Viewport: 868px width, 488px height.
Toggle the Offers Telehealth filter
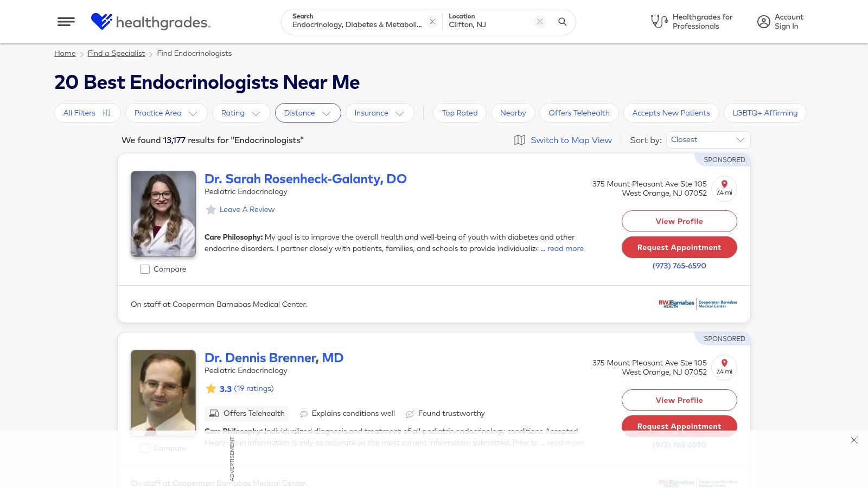[x=579, y=113]
